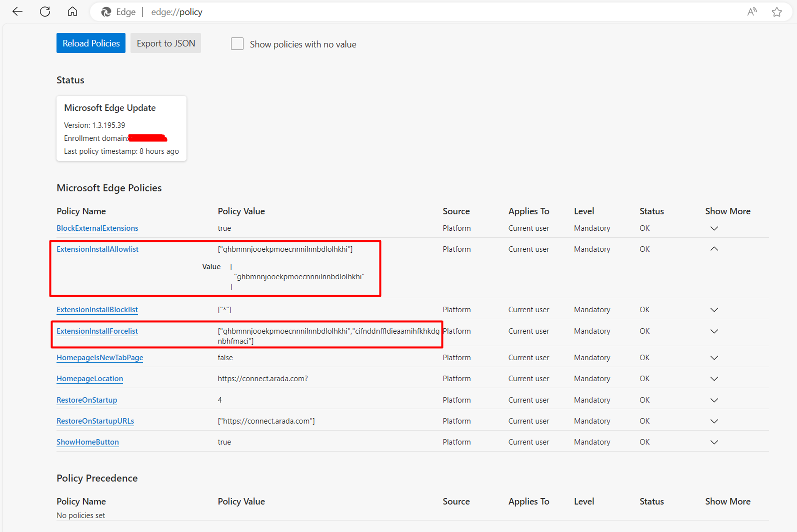
Task: Click Export to JSON button
Action: [x=166, y=43]
